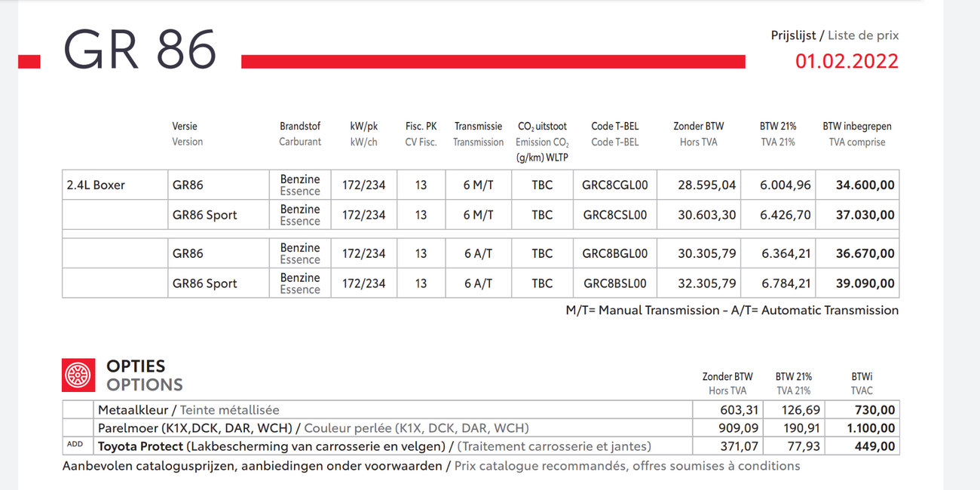This screenshot has width=980, height=490.
Task: Select code GRC8CGL00
Action: coord(614,185)
